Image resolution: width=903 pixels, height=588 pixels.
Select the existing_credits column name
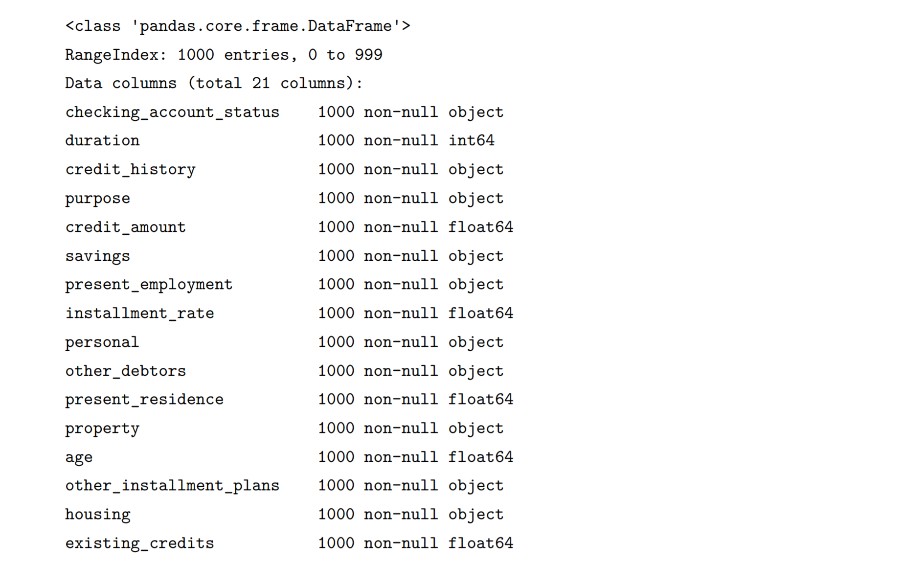[x=139, y=543]
